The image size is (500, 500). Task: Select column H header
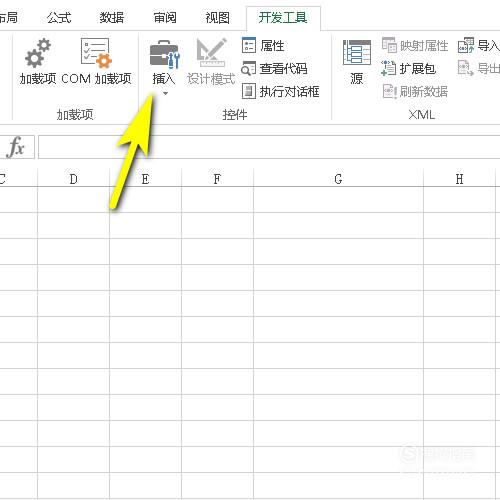click(459, 179)
